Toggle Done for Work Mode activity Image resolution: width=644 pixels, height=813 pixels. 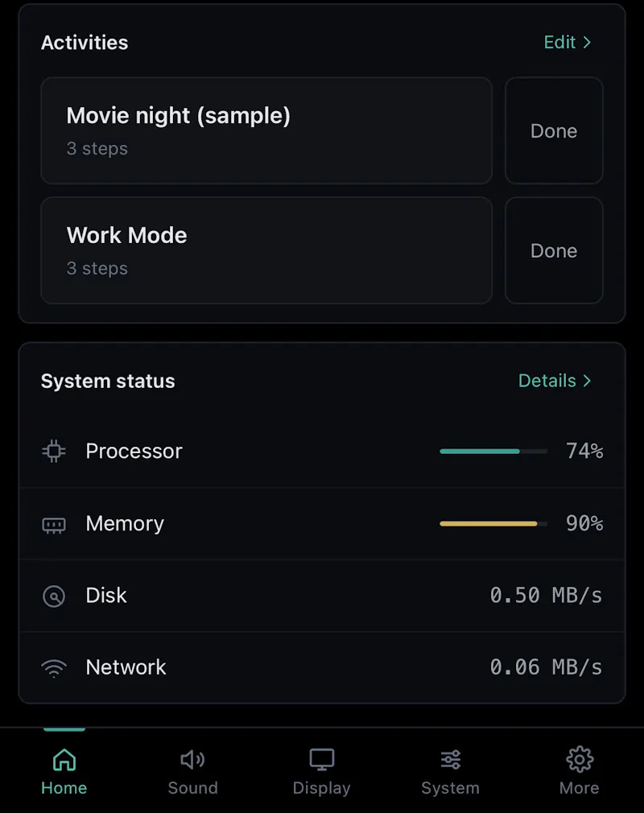tap(554, 250)
